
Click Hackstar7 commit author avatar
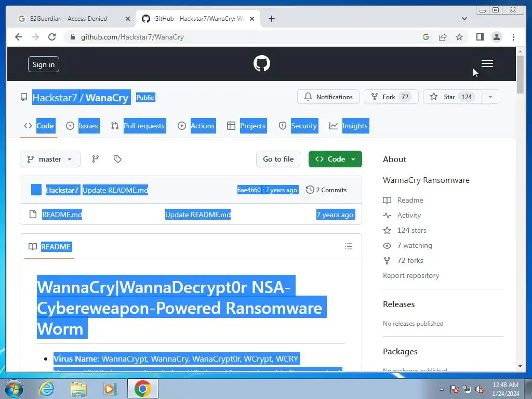[x=36, y=190]
